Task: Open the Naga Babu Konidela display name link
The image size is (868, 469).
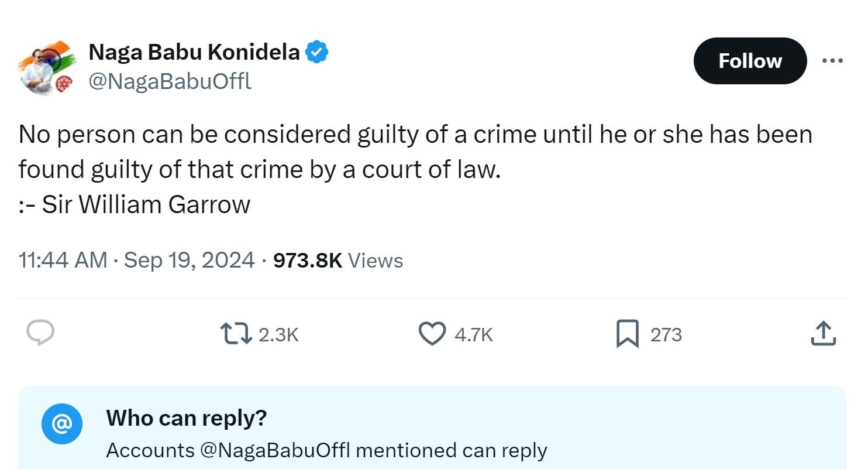Action: [x=194, y=53]
